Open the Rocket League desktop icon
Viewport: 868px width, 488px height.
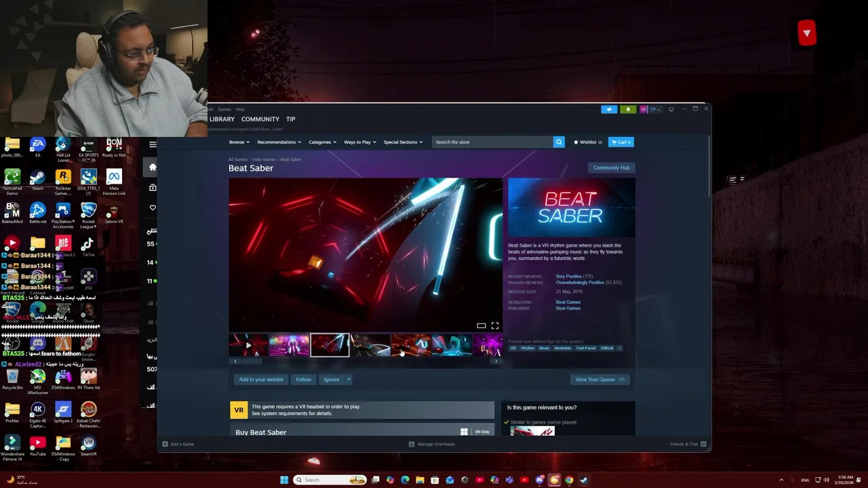point(88,216)
